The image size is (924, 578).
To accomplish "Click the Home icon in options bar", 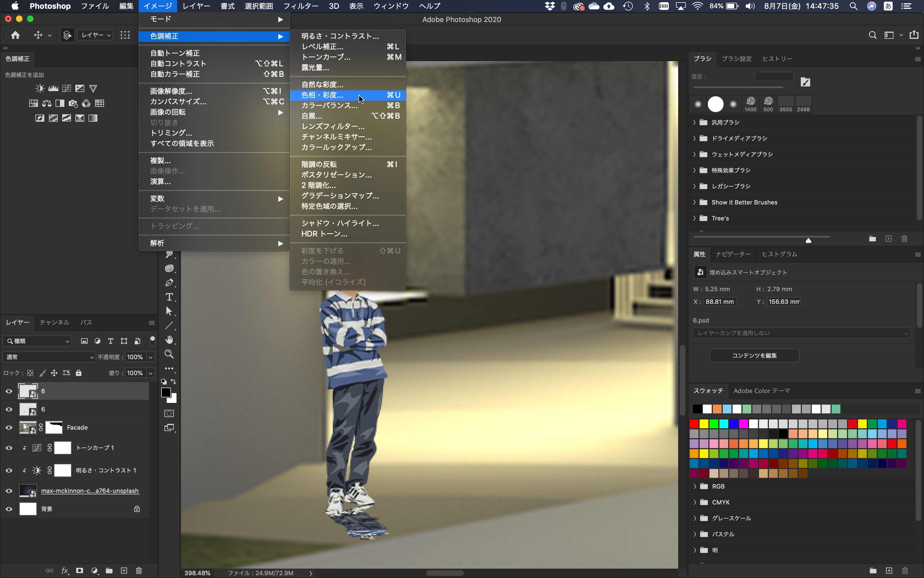I will click(15, 35).
